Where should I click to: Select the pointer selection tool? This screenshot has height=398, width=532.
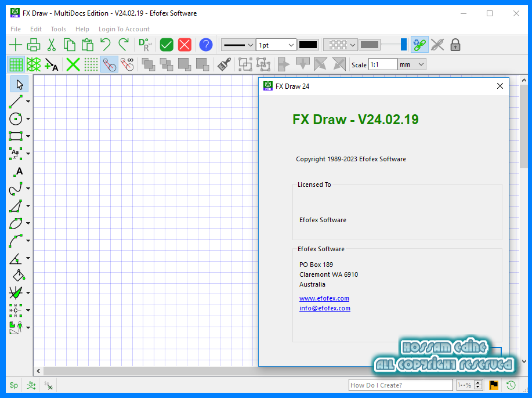[19, 85]
